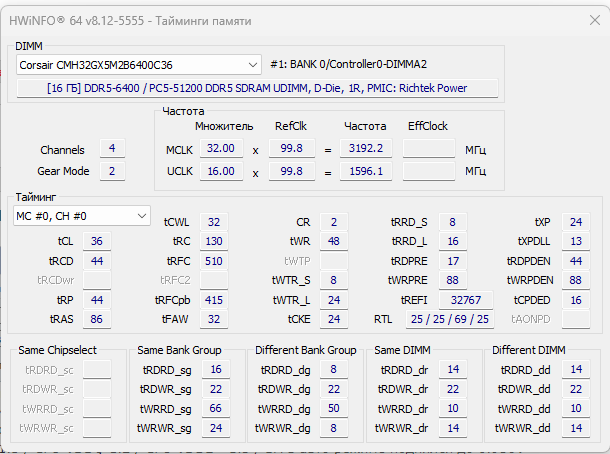Click the UCLK multiplier value 16.00
Screen dimensions: 610x454
221,171
